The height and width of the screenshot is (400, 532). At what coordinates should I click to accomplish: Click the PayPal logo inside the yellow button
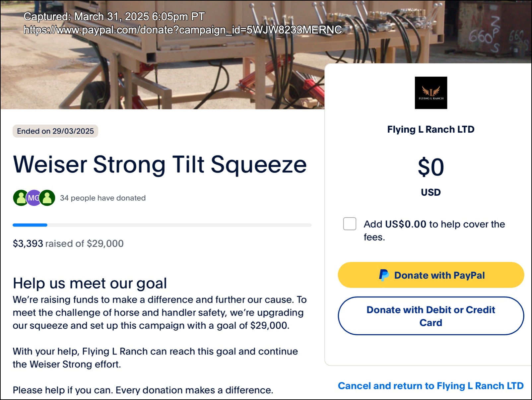(x=384, y=275)
